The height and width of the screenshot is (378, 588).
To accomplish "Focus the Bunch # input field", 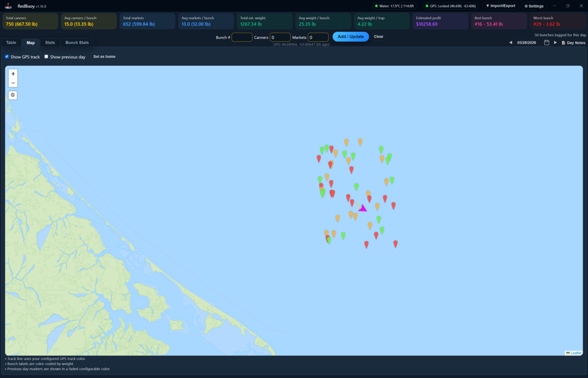I will [x=242, y=37].
